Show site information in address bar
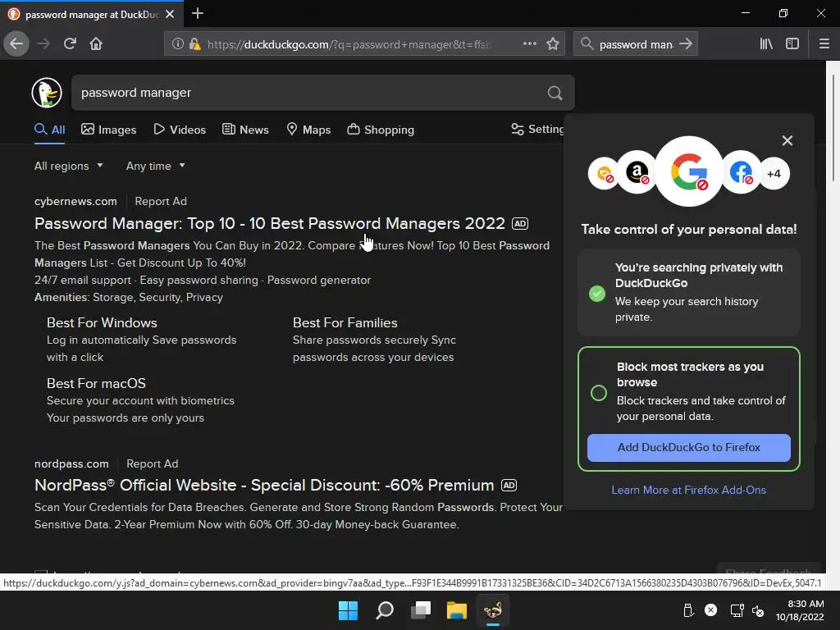This screenshot has width=840, height=630. [177, 44]
